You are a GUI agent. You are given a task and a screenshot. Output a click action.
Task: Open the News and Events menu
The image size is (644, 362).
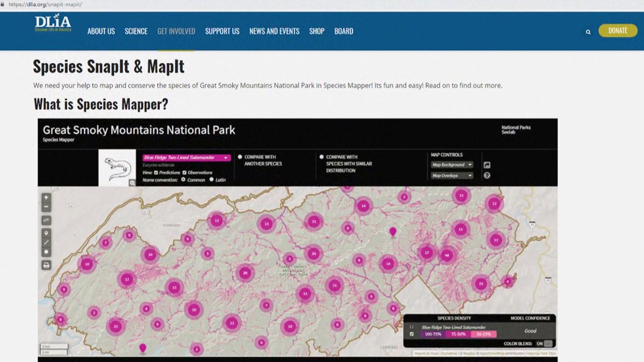(275, 31)
